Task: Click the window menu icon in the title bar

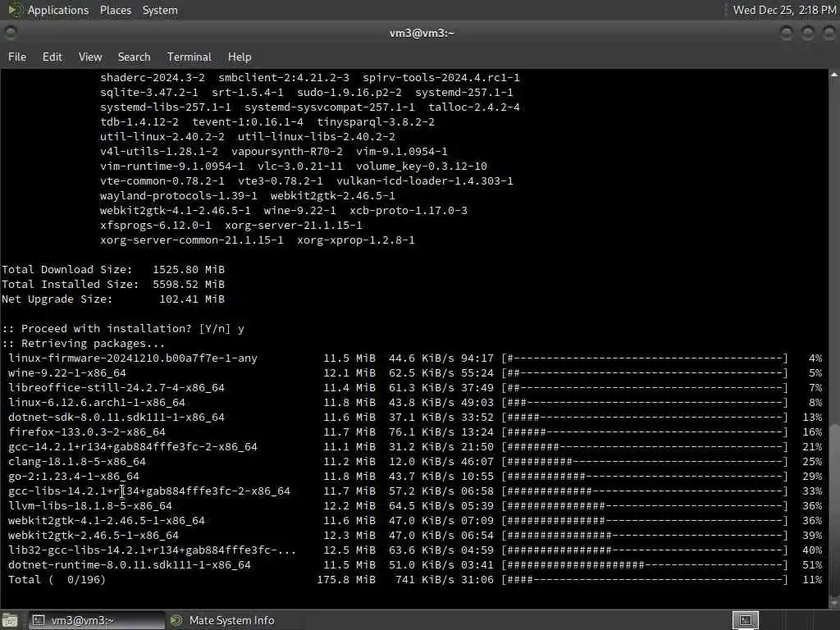Action: 10,33
